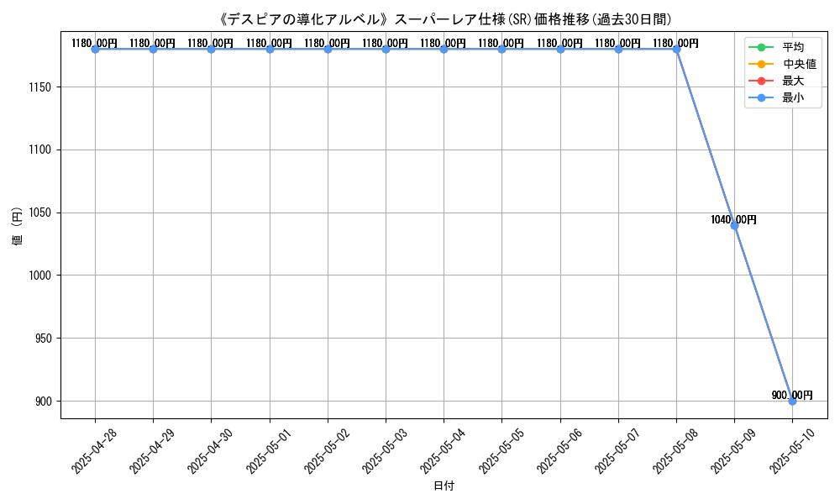Select the data point marker above 2025-05-01

270,50
